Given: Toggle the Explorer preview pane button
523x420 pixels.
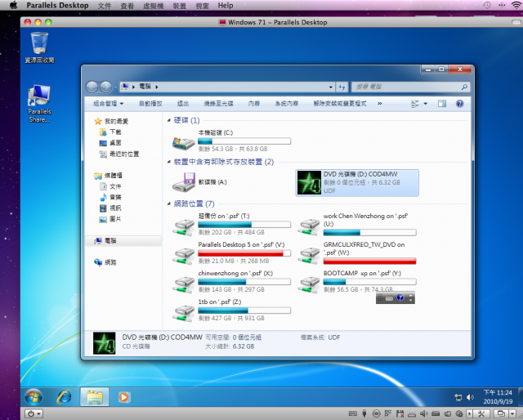Looking at the screenshot, I should 442,104.
